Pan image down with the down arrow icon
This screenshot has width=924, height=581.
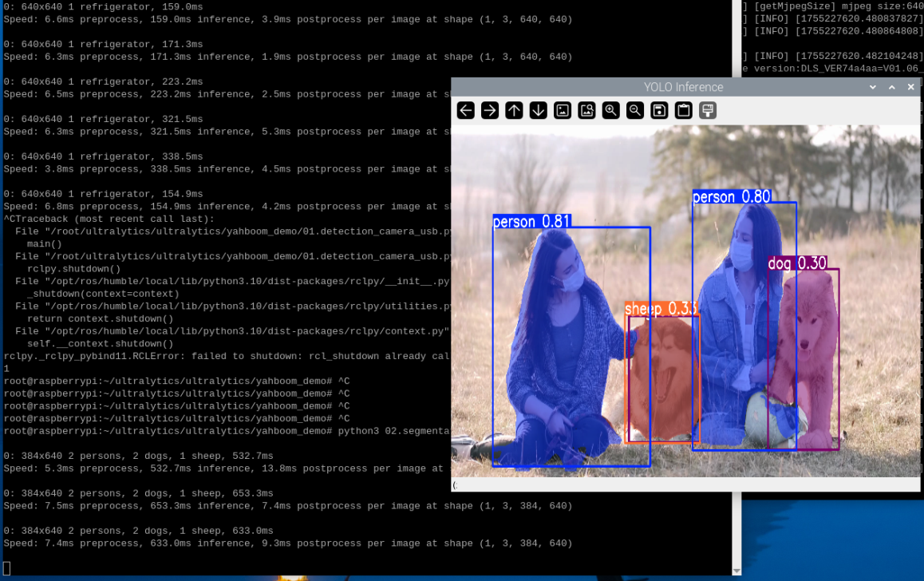pyautogui.click(x=538, y=110)
